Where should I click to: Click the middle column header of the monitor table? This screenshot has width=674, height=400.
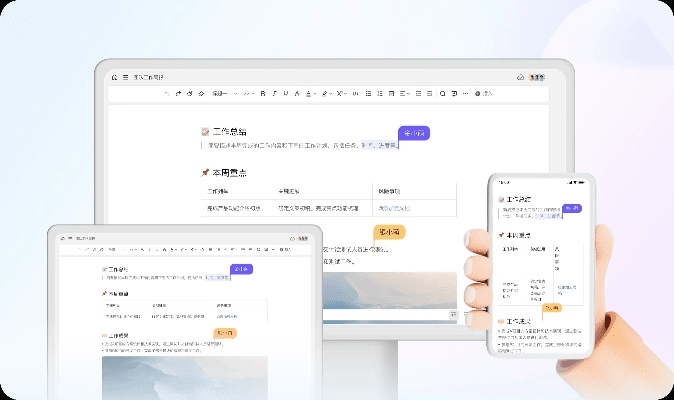289,191
